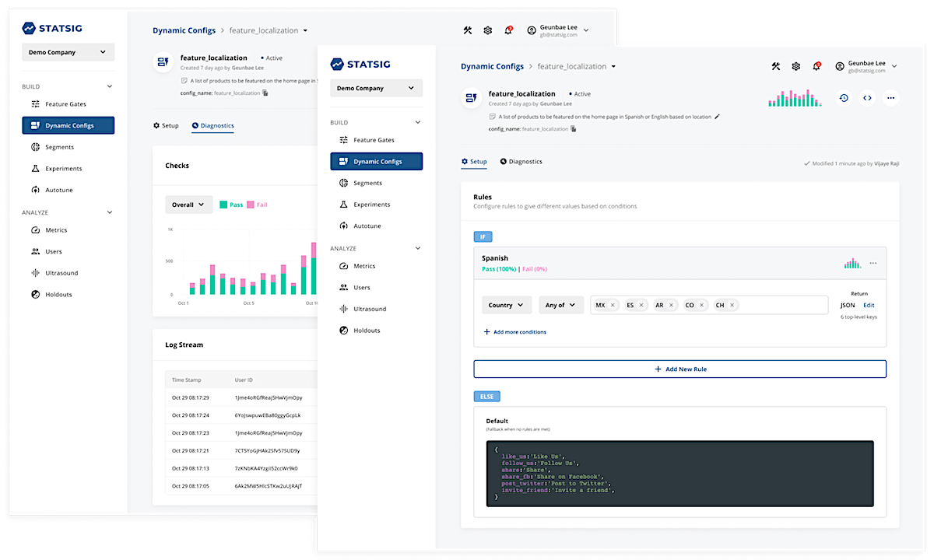Viewport: 934px width, 560px height.
Task: Copy config_name in the back window
Action: click(x=265, y=93)
